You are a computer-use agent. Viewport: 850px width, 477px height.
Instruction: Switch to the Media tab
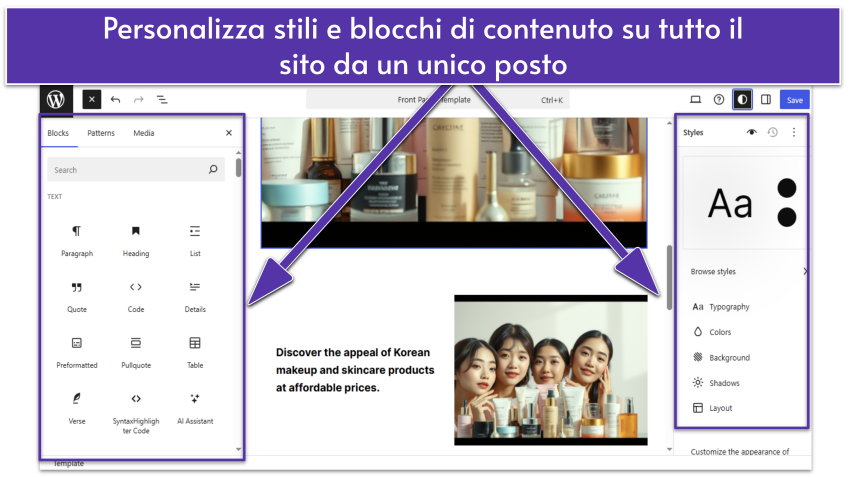[144, 133]
